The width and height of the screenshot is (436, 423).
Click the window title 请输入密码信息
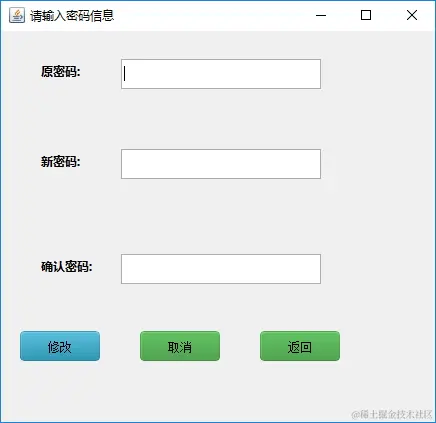click(x=72, y=16)
